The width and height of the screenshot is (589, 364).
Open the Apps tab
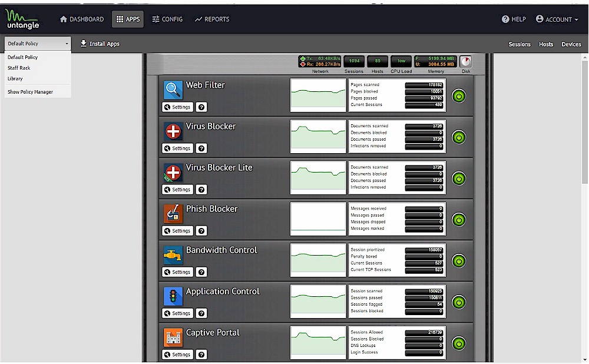click(128, 19)
